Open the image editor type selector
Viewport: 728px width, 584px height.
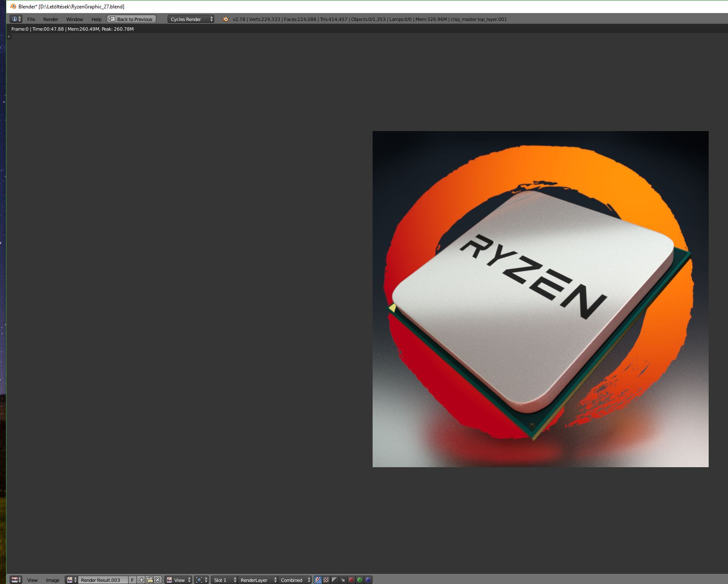coord(16,580)
